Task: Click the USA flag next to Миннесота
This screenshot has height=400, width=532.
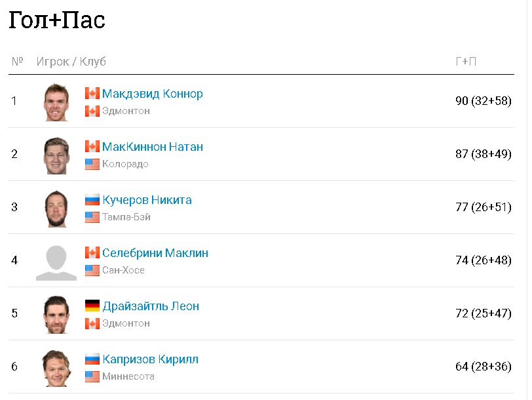Action: [x=92, y=376]
